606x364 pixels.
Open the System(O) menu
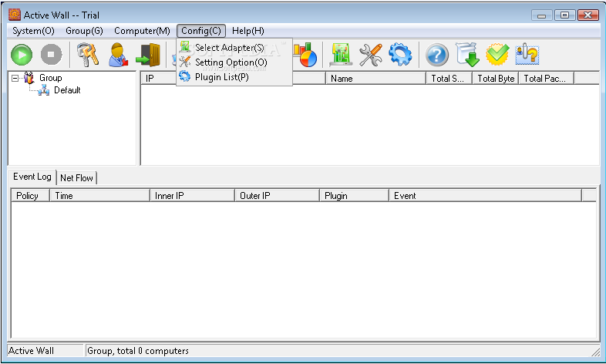coord(33,31)
